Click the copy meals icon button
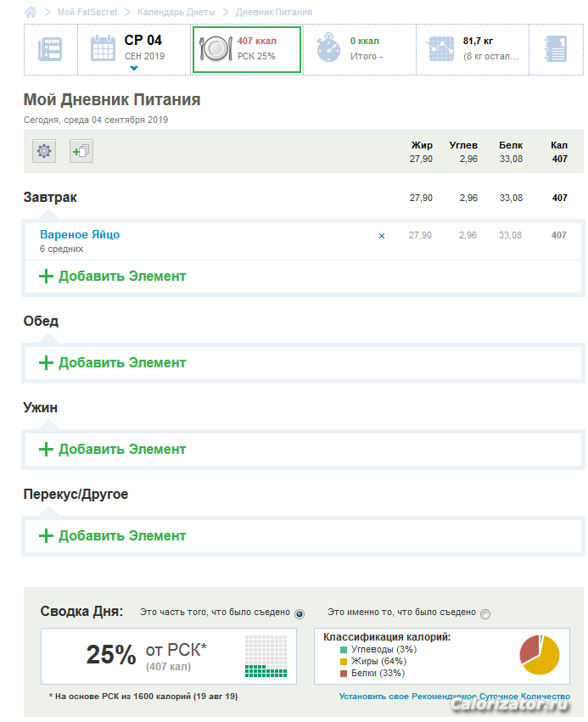The height and width of the screenshot is (722, 588). (81, 152)
